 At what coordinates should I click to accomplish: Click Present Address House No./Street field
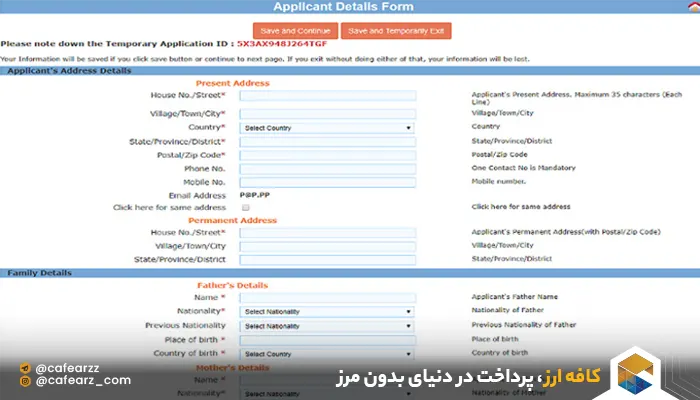(x=328, y=96)
